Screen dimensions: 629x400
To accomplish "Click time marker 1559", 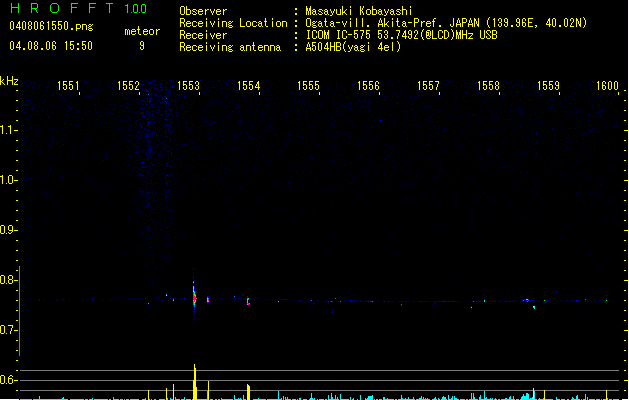I will click(x=548, y=86).
